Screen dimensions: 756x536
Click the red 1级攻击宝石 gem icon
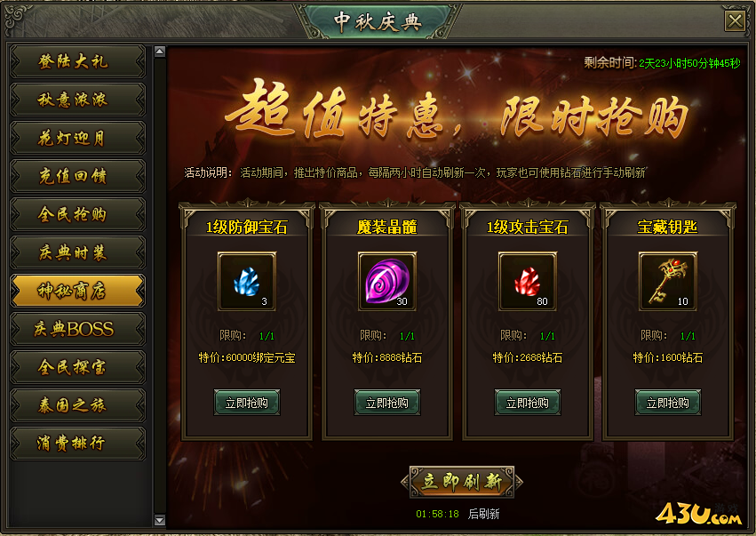528,281
